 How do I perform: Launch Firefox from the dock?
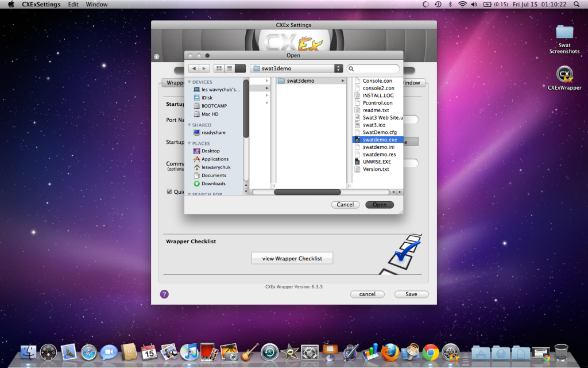tap(390, 352)
